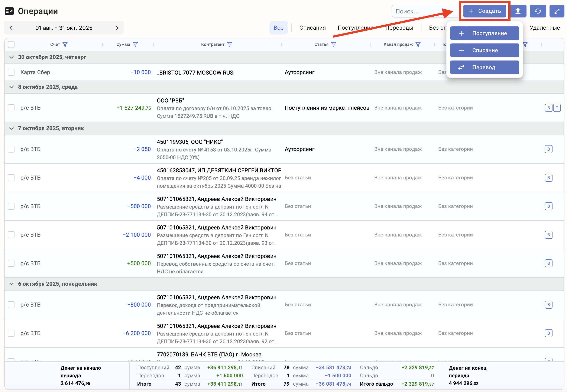This screenshot has height=392, width=567.
Task: Select checkbox for +1 527 249,75 operation
Action: pyautogui.click(x=11, y=108)
